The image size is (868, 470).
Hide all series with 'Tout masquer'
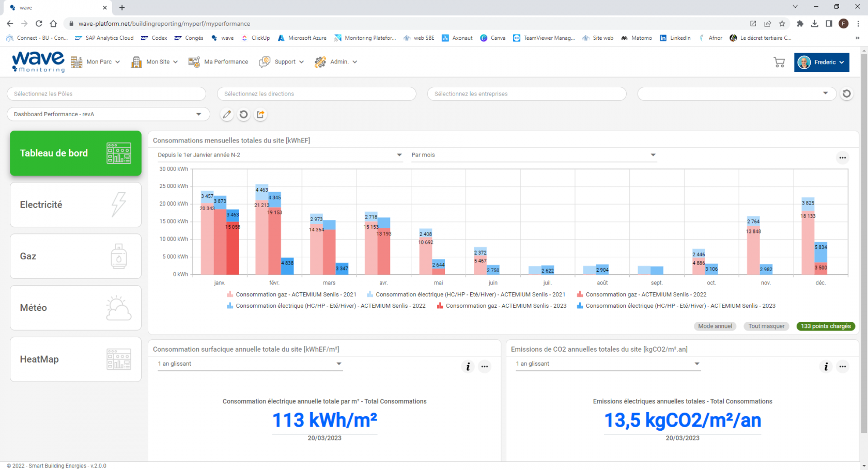pos(766,326)
